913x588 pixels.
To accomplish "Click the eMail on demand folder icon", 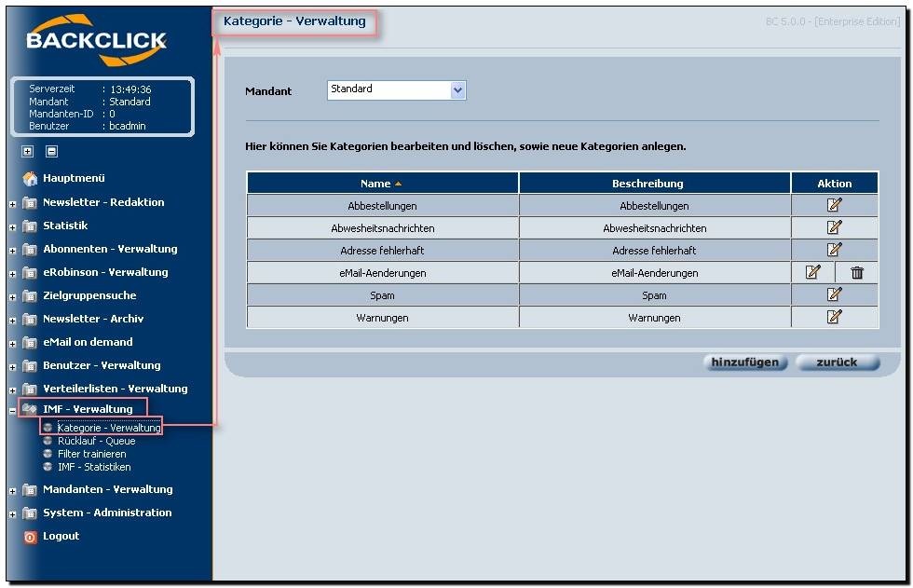I will [29, 342].
